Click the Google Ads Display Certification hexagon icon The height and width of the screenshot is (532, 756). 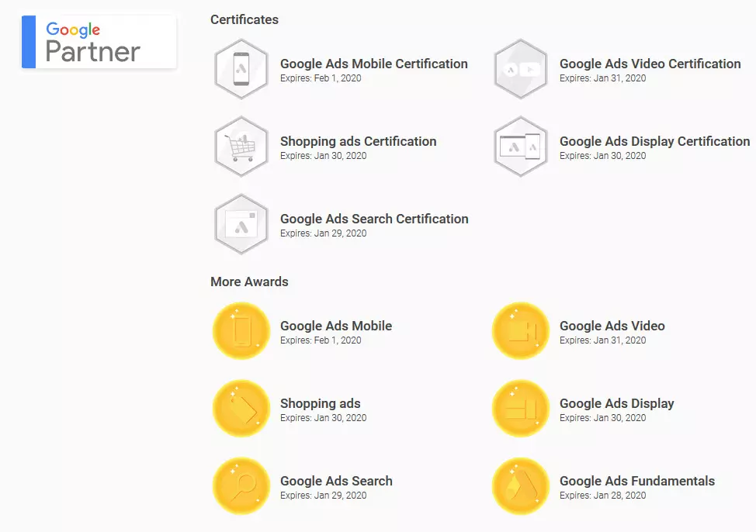521,147
